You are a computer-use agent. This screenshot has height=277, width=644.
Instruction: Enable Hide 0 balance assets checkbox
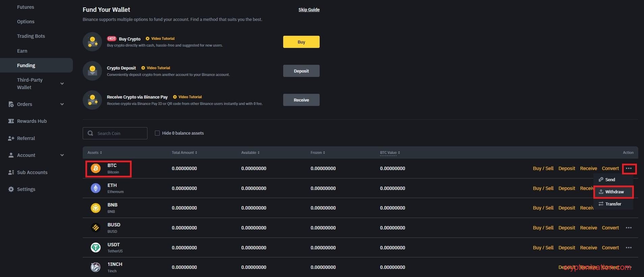pyautogui.click(x=157, y=133)
